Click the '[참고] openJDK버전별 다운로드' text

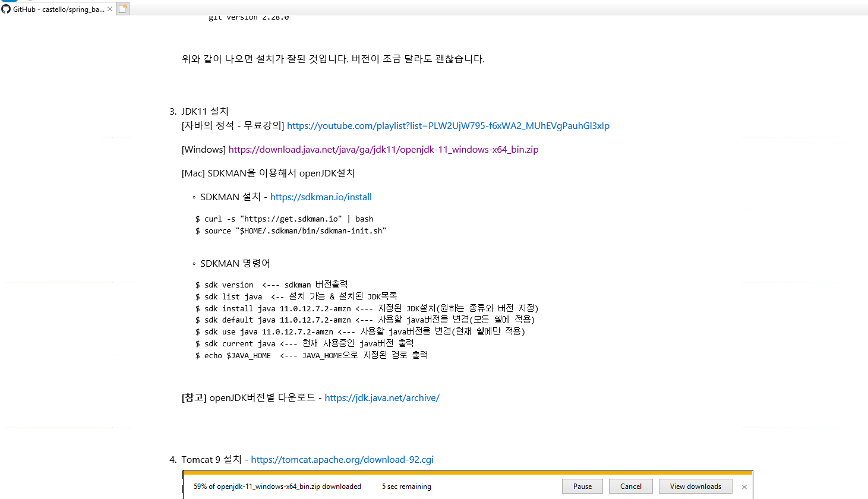coord(248,398)
